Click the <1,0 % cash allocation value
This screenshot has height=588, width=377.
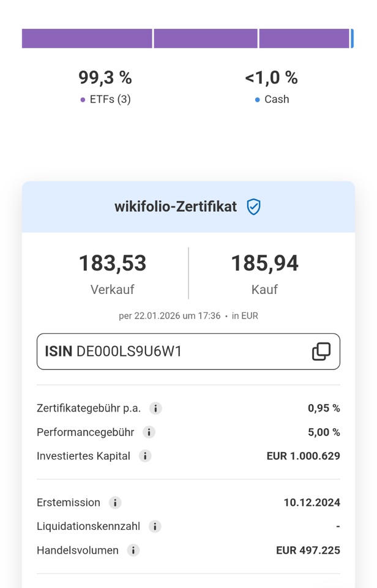click(x=271, y=78)
